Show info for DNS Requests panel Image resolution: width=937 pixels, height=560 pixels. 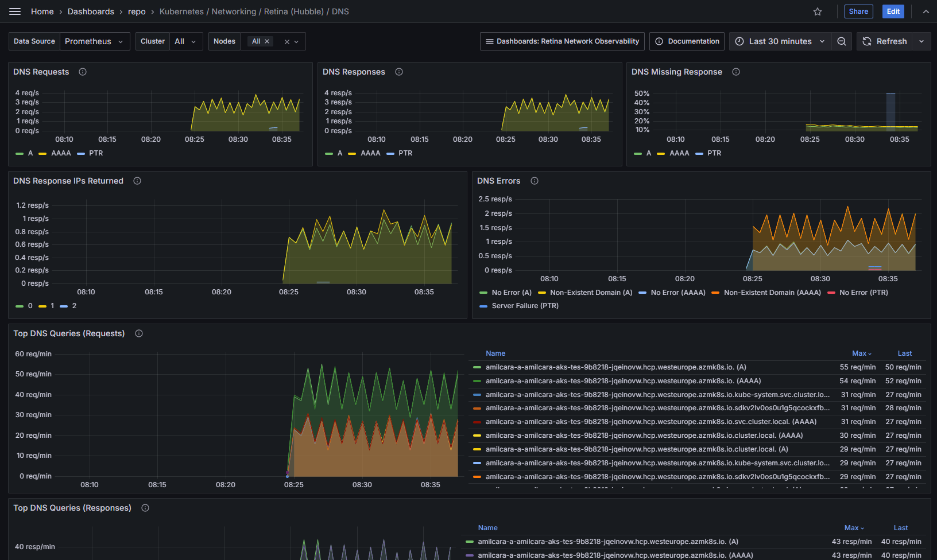pyautogui.click(x=83, y=72)
